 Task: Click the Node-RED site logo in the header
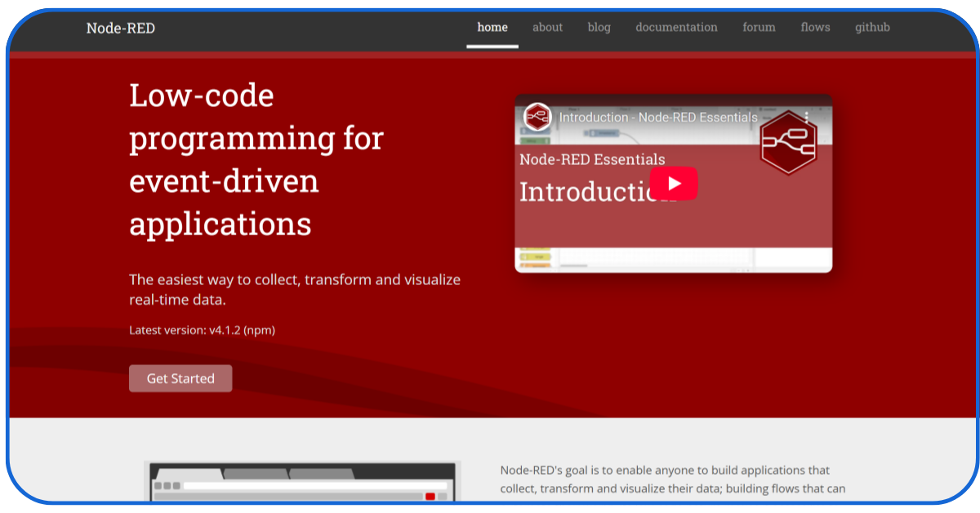tap(121, 27)
